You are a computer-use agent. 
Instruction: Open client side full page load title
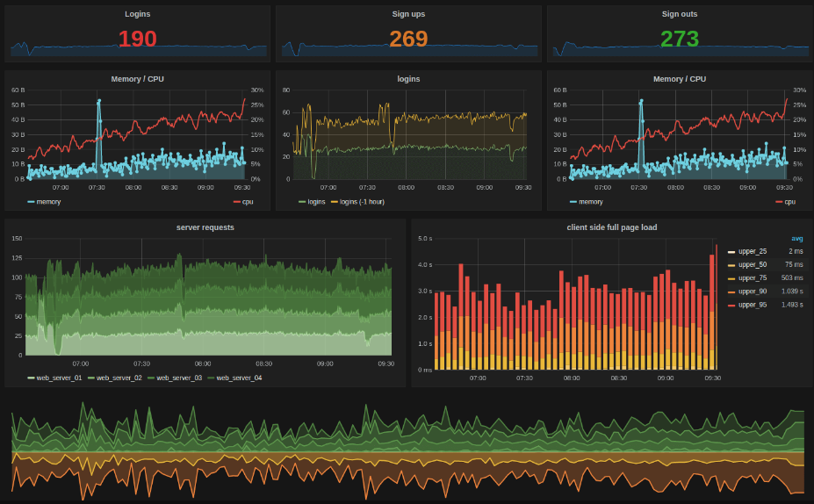(611, 227)
